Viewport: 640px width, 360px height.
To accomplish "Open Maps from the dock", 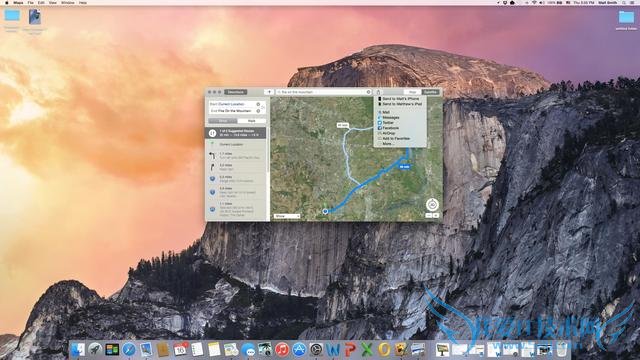I will tap(231, 349).
